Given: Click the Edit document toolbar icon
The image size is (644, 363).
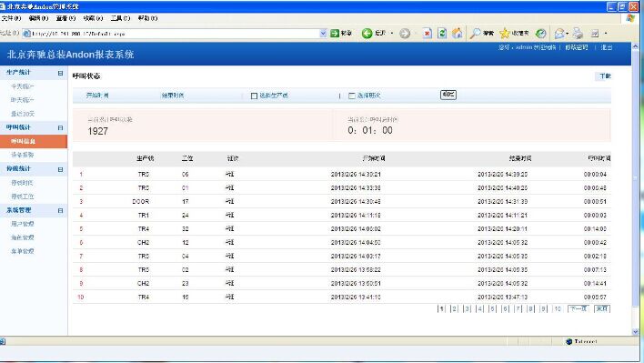Looking at the screenshot, I should coord(595,34).
